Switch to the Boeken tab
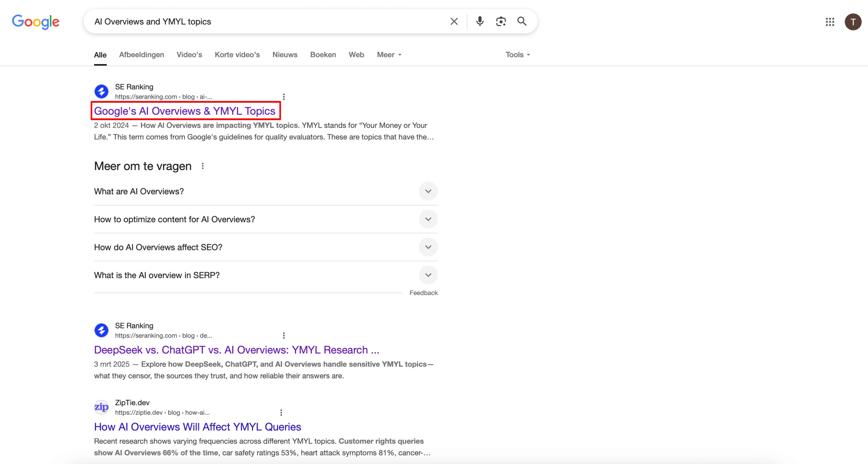This screenshot has height=464, width=868. coord(323,55)
